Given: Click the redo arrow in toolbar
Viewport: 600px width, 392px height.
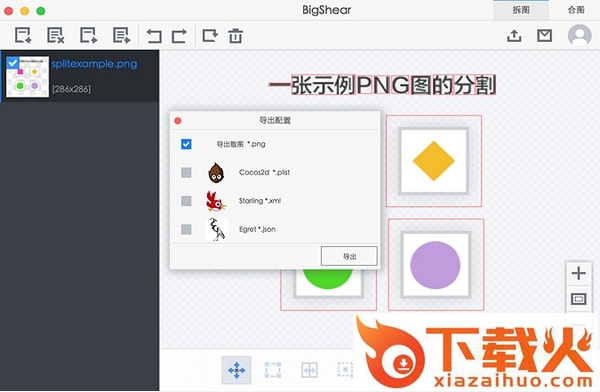Looking at the screenshot, I should [x=179, y=36].
